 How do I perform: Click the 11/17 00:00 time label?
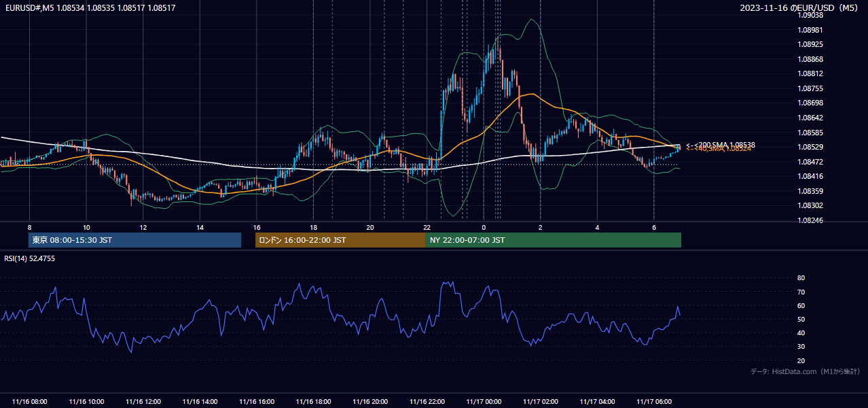pyautogui.click(x=484, y=402)
